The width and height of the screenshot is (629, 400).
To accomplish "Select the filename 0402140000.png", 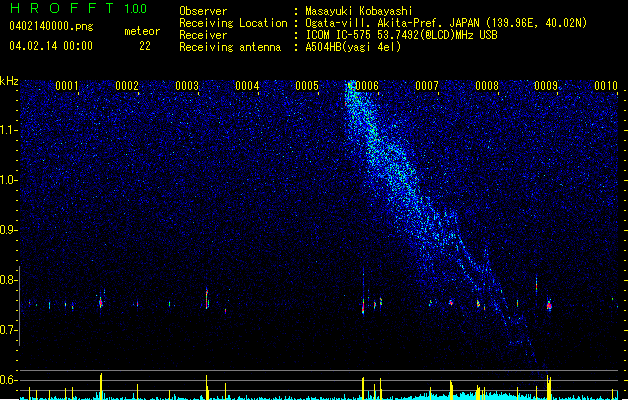I will (x=51, y=26).
